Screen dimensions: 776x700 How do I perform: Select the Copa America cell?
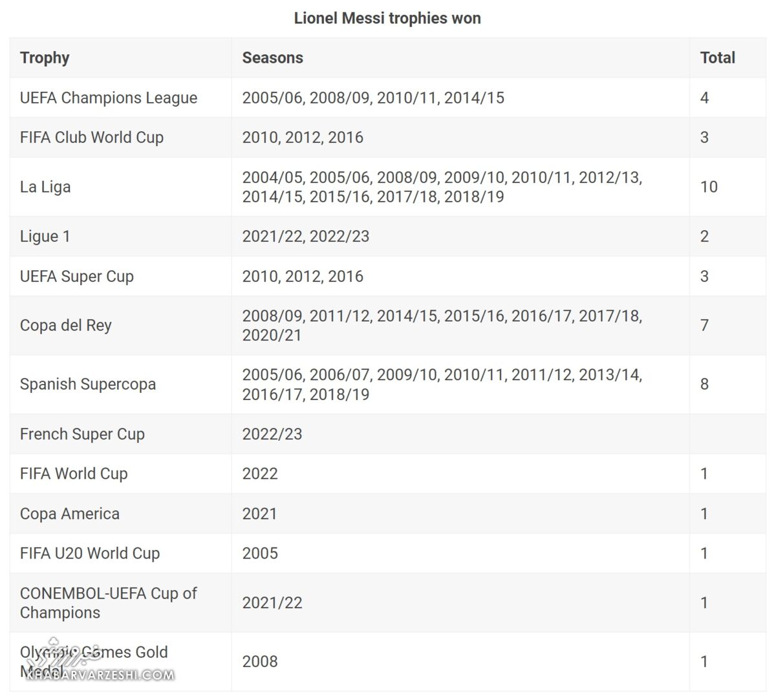tap(70, 514)
